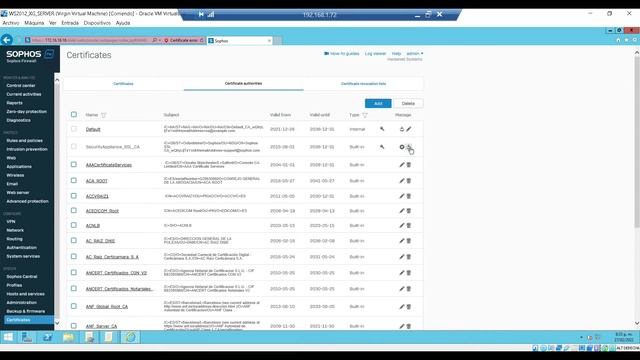The width and height of the screenshot is (640, 360).
Task: Open Backup & firmware in sidebar
Action: [26, 311]
